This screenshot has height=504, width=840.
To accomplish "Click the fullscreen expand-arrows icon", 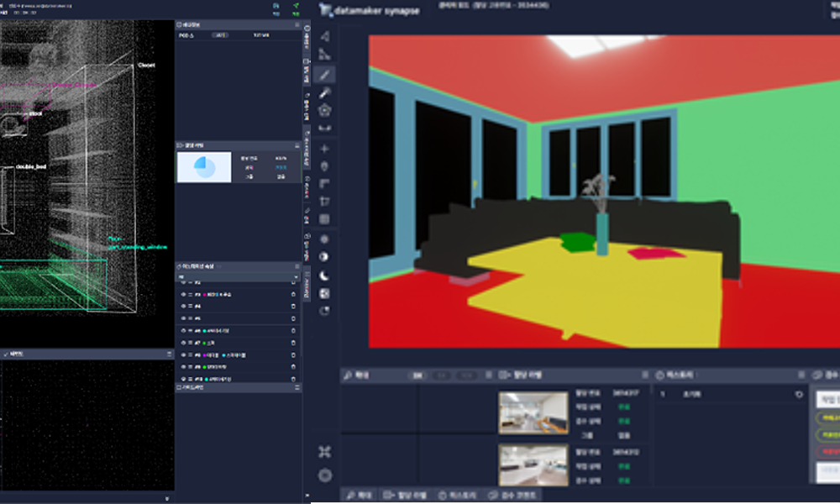I will pyautogui.click(x=324, y=452).
